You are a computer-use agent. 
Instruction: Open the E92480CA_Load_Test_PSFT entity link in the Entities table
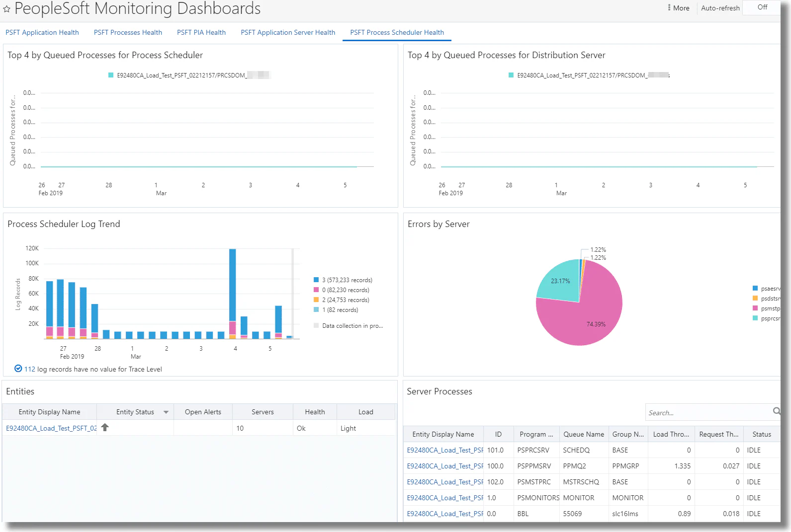coord(51,428)
